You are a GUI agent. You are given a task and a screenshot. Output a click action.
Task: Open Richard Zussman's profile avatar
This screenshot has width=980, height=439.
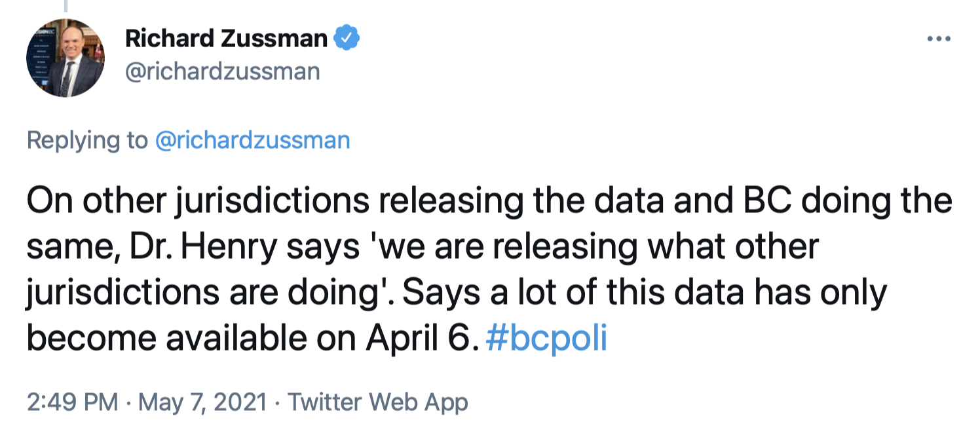click(66, 58)
